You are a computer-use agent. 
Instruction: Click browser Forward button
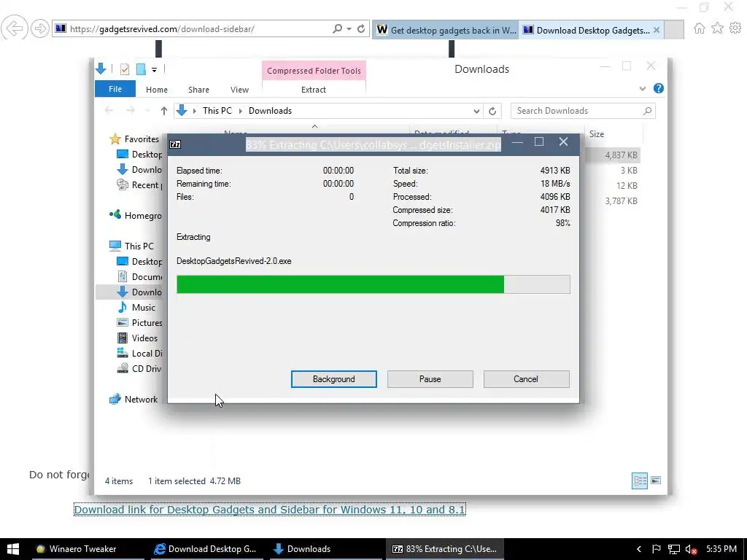point(40,28)
